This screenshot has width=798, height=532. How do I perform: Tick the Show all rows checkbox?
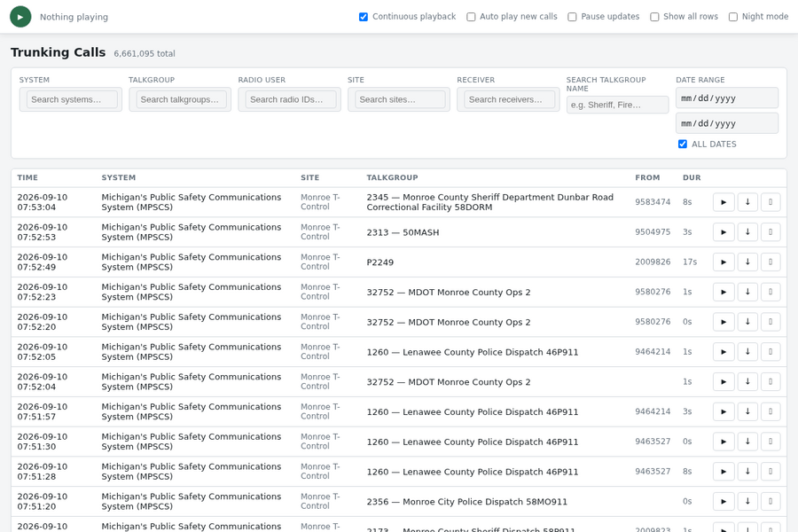coord(654,17)
